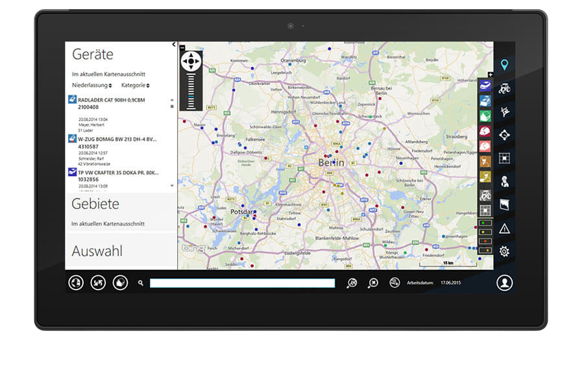This screenshot has height=392, width=584.
Task: Click the magnifier icon beside search field
Action: pos(141,283)
